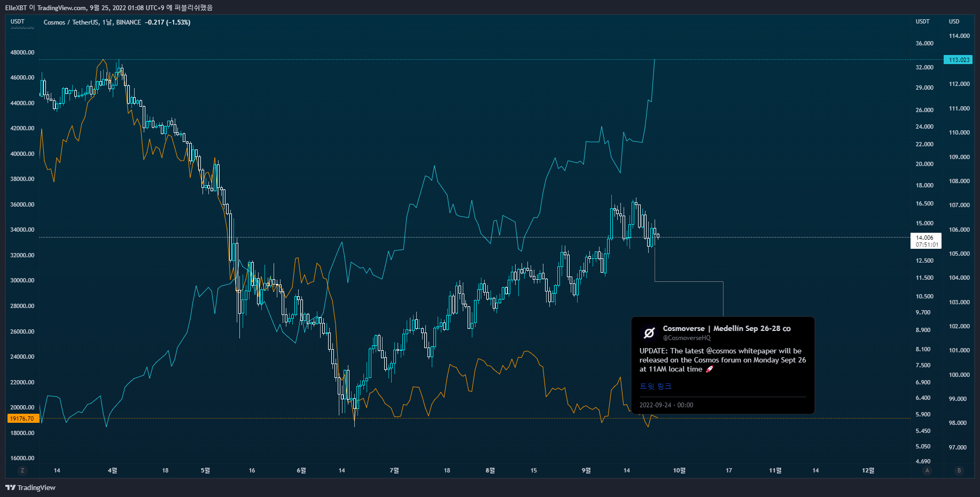Click the 97.000 right axis value
The image size is (980, 497).
[x=958, y=447]
